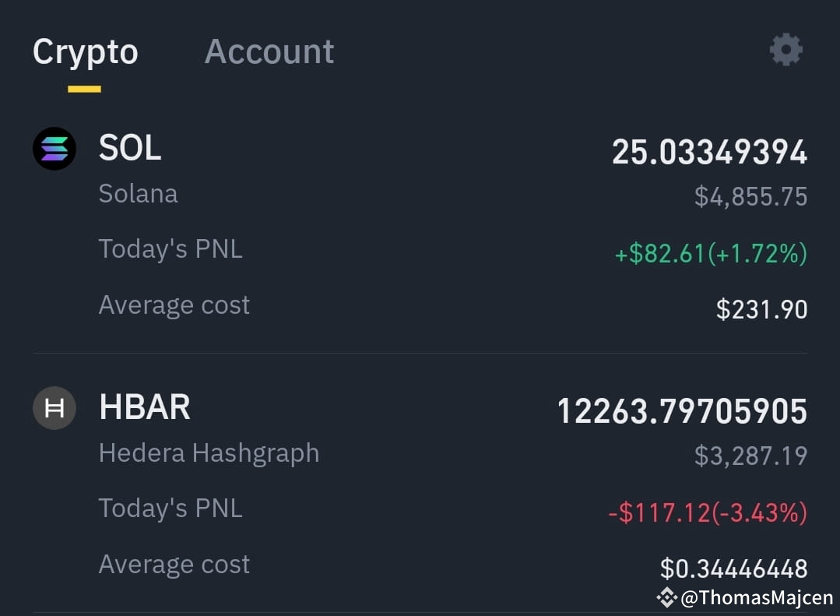Click the SOL value $4,855.75
This screenshot has width=840, height=616.
click(750, 196)
